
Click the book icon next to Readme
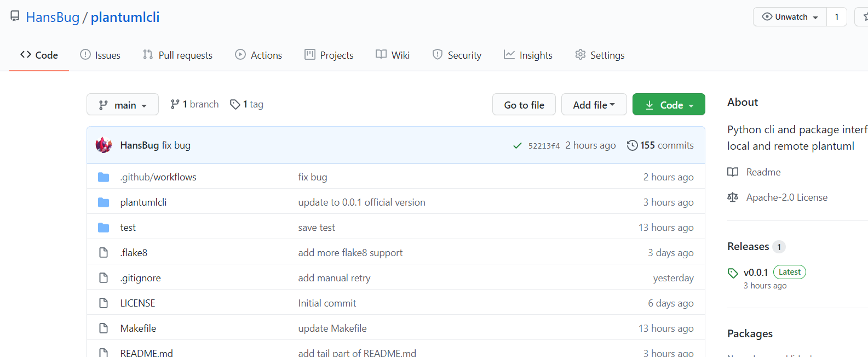[x=733, y=172]
